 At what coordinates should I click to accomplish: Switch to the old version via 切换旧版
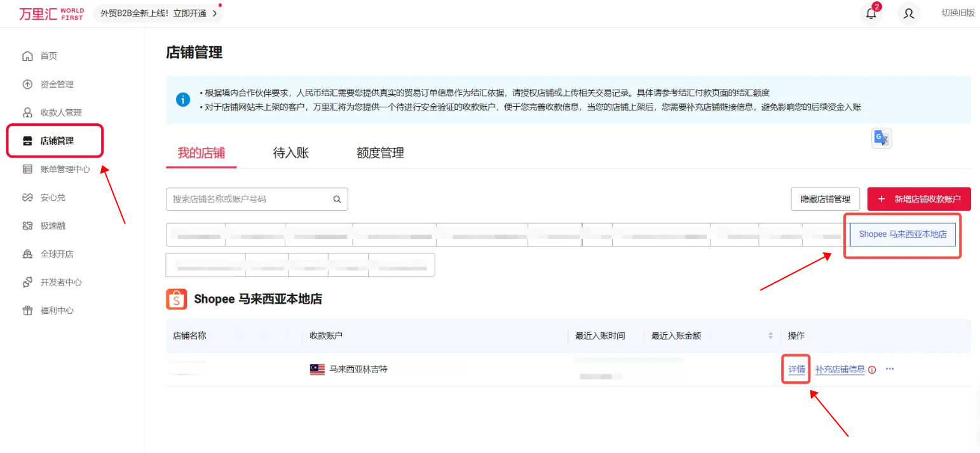pos(958,13)
